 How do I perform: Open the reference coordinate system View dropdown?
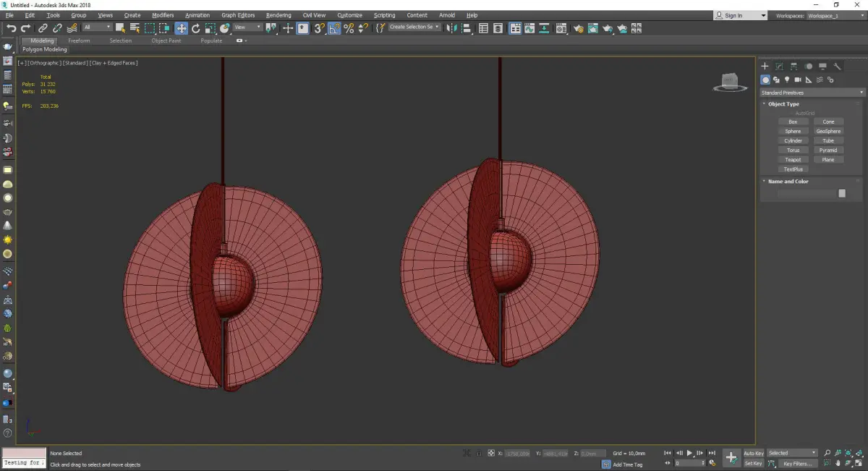click(247, 27)
